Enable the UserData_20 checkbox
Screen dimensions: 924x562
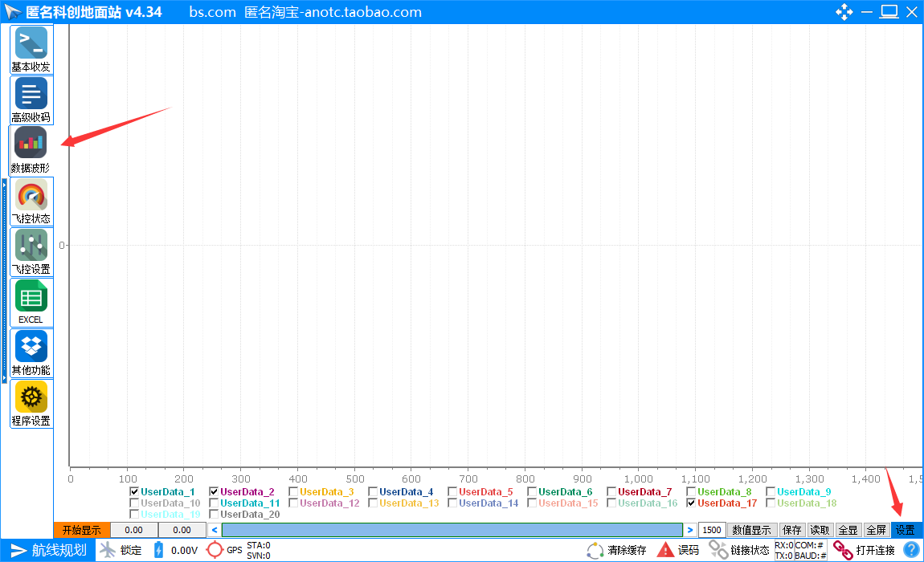(x=214, y=515)
